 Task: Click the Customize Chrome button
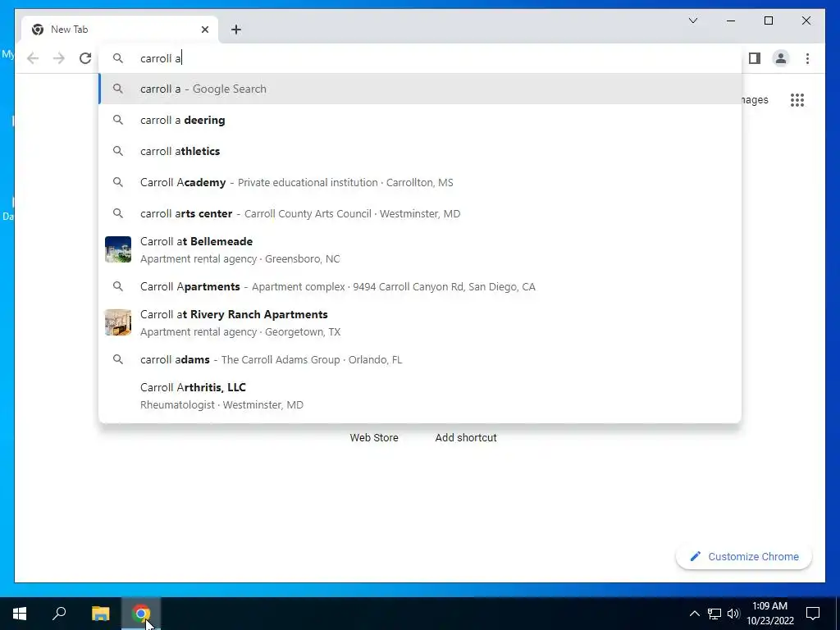744,557
